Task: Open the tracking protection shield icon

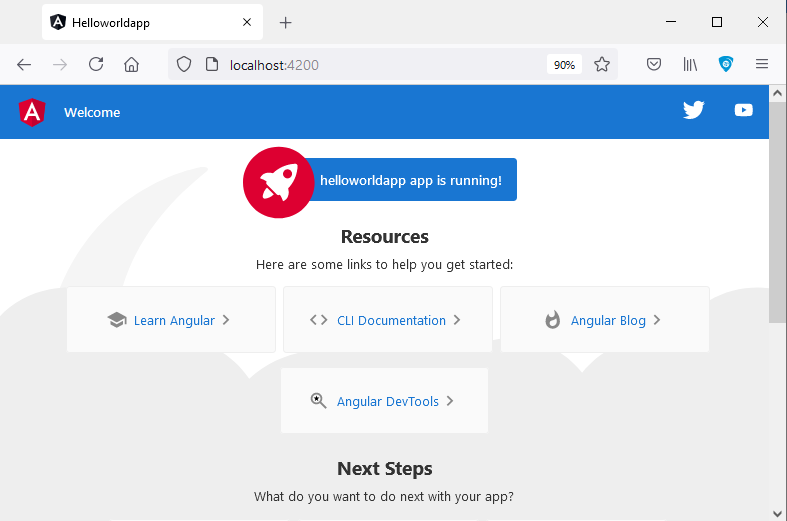Action: pos(184,64)
